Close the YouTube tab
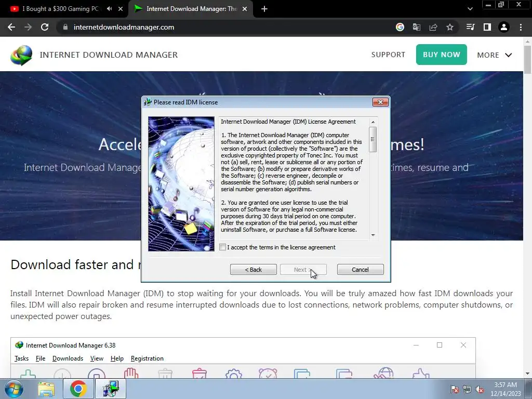 coord(121,9)
